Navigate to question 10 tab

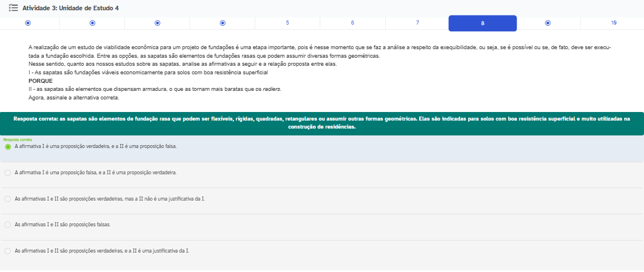point(613,23)
